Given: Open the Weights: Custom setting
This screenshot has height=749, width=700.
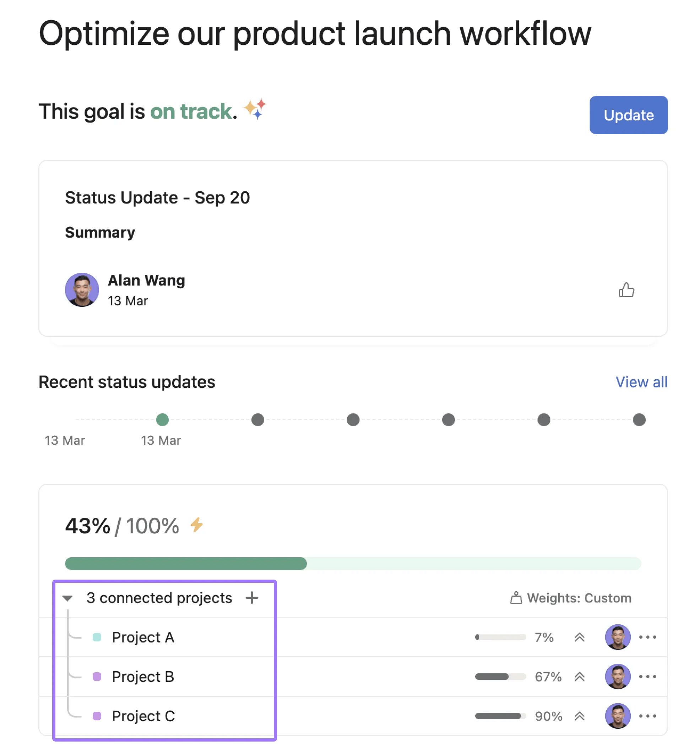Looking at the screenshot, I should click(571, 598).
